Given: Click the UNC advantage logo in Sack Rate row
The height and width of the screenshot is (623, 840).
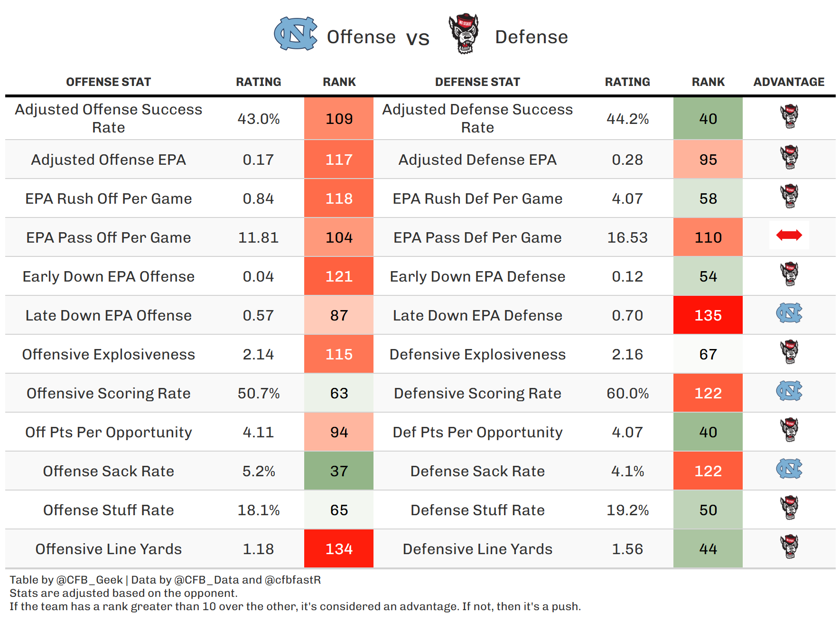Looking at the screenshot, I should [x=789, y=469].
